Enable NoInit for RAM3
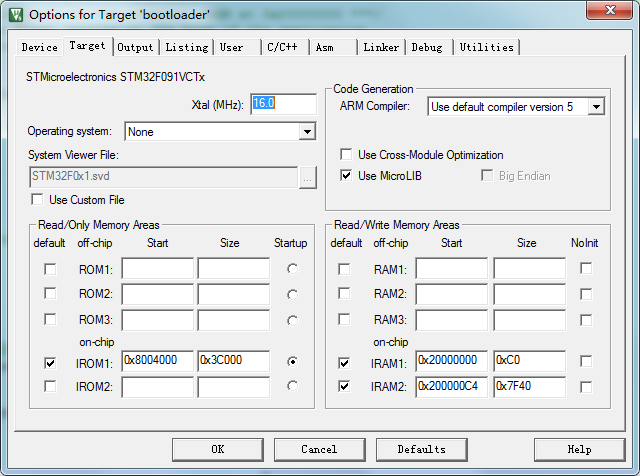The image size is (640, 476). pyautogui.click(x=586, y=320)
